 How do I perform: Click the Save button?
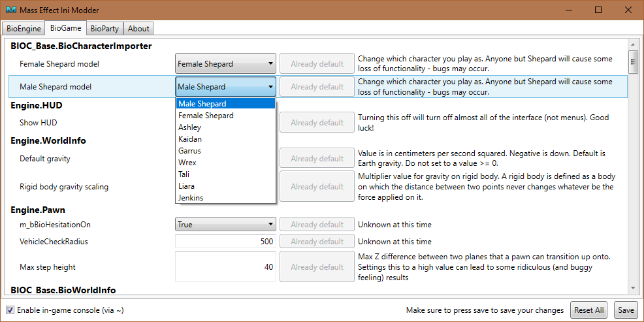coord(626,310)
